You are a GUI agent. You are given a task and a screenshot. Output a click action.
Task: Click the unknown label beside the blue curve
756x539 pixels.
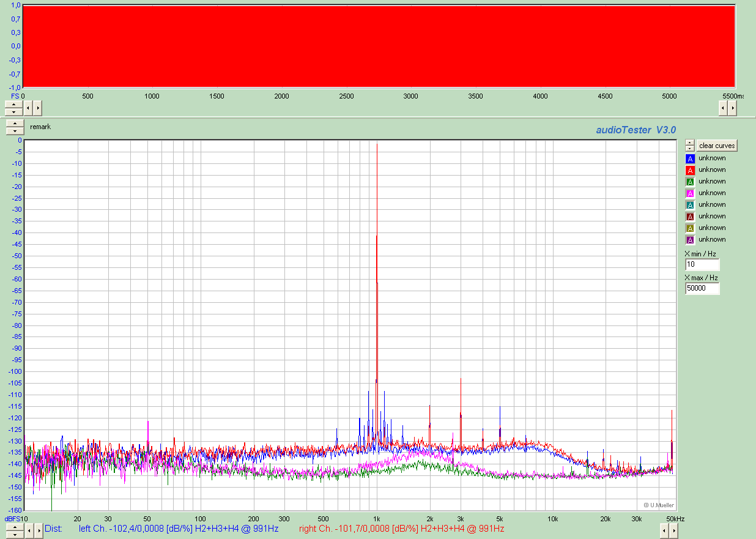712,158
